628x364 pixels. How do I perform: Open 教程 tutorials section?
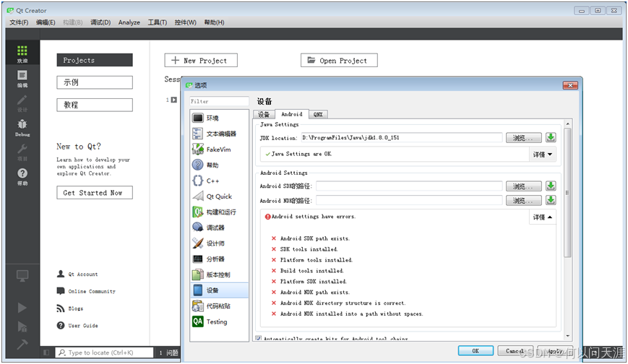click(95, 105)
